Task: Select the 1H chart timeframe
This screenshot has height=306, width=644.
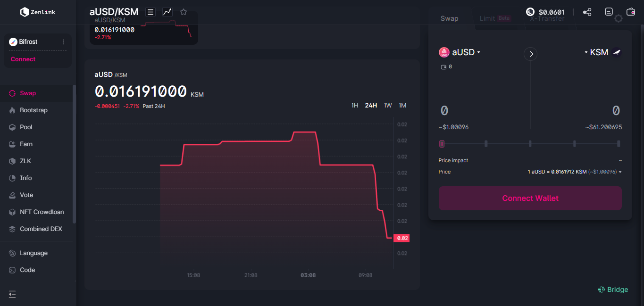Action: [x=355, y=105]
